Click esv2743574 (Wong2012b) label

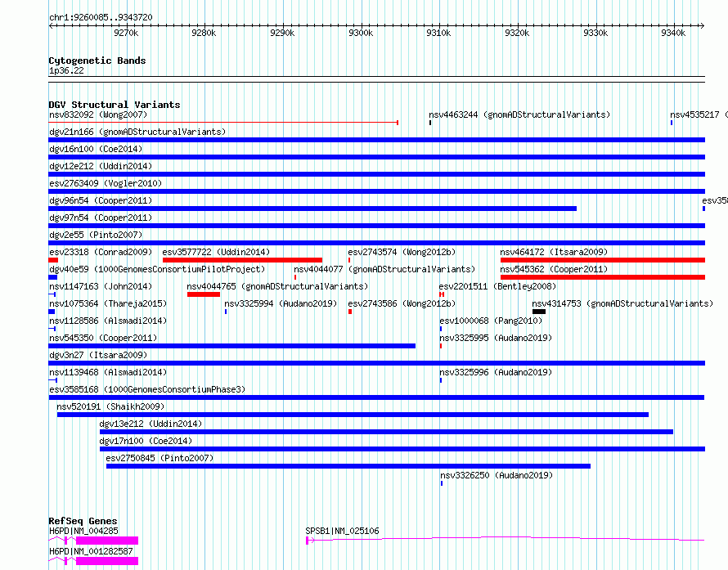click(402, 252)
